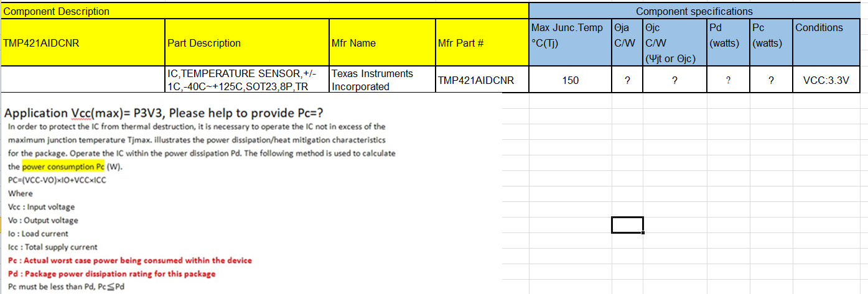
Task: Click the Mfr Part # header cell
Action: click(481, 43)
